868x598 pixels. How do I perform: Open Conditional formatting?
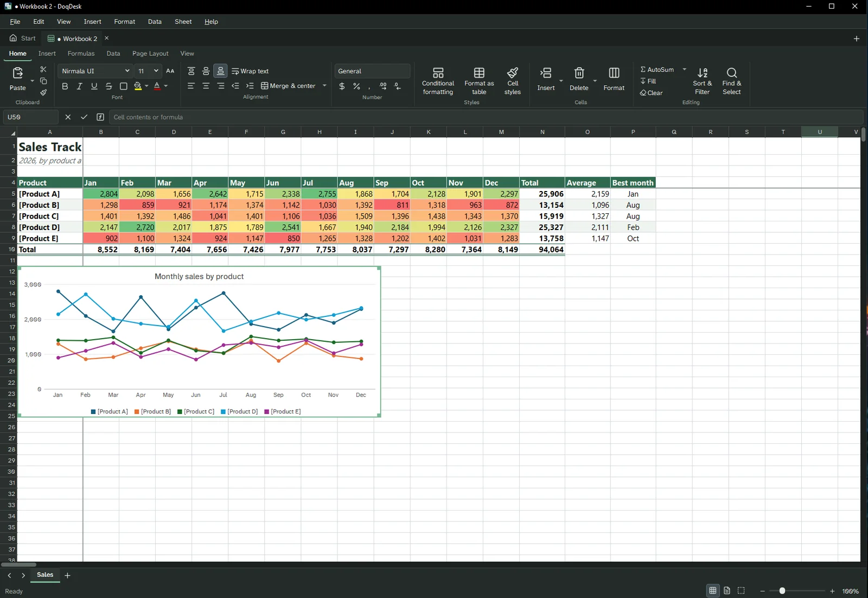[x=438, y=81]
